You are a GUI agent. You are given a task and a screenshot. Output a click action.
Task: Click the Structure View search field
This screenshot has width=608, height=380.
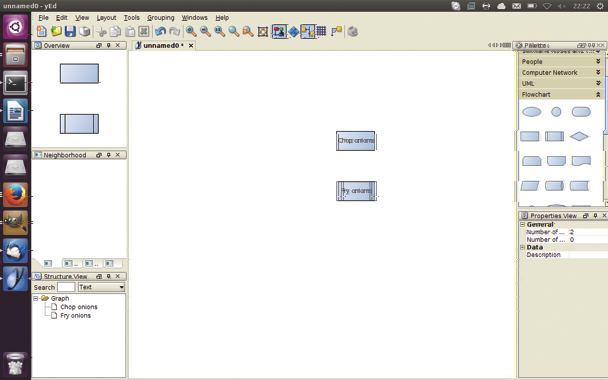pyautogui.click(x=66, y=287)
